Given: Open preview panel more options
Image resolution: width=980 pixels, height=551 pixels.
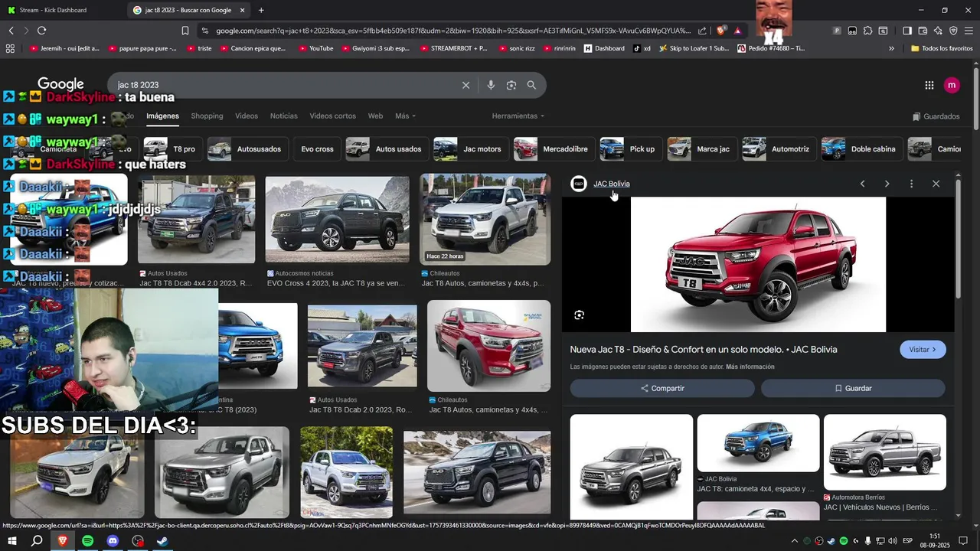Looking at the screenshot, I should point(911,184).
